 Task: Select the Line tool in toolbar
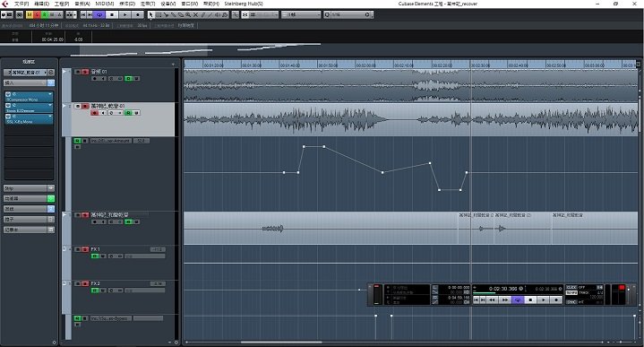(210, 15)
